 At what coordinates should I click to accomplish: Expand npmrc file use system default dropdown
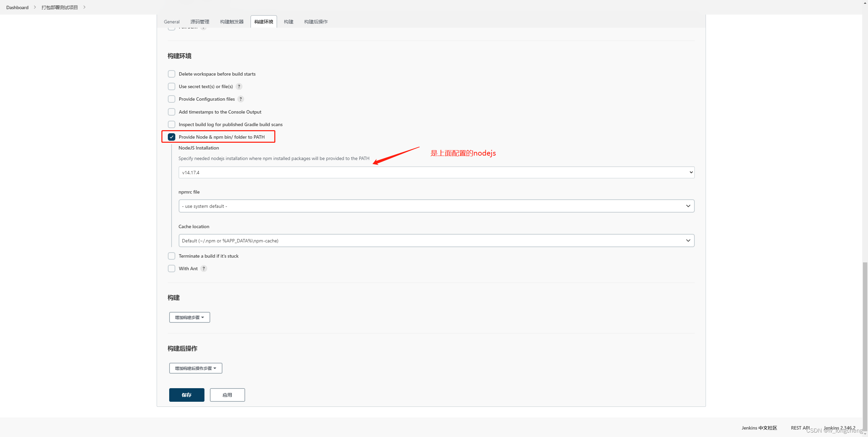(436, 206)
